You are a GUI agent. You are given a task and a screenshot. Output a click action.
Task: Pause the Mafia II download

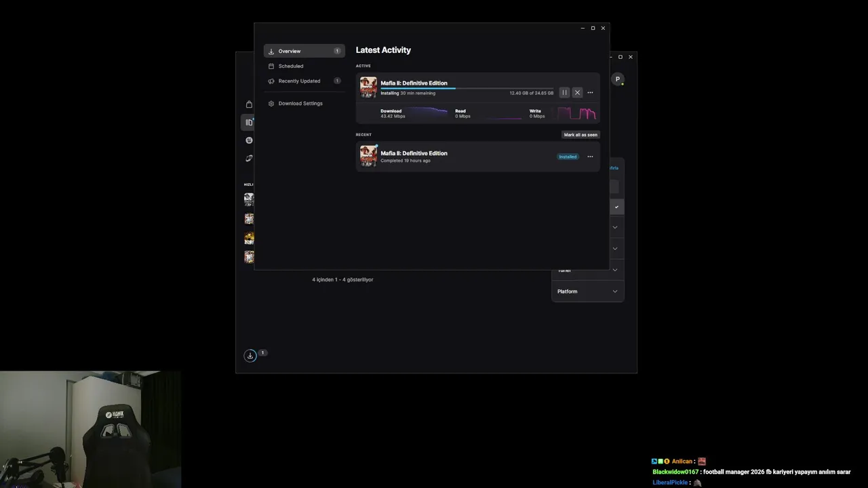(x=564, y=92)
